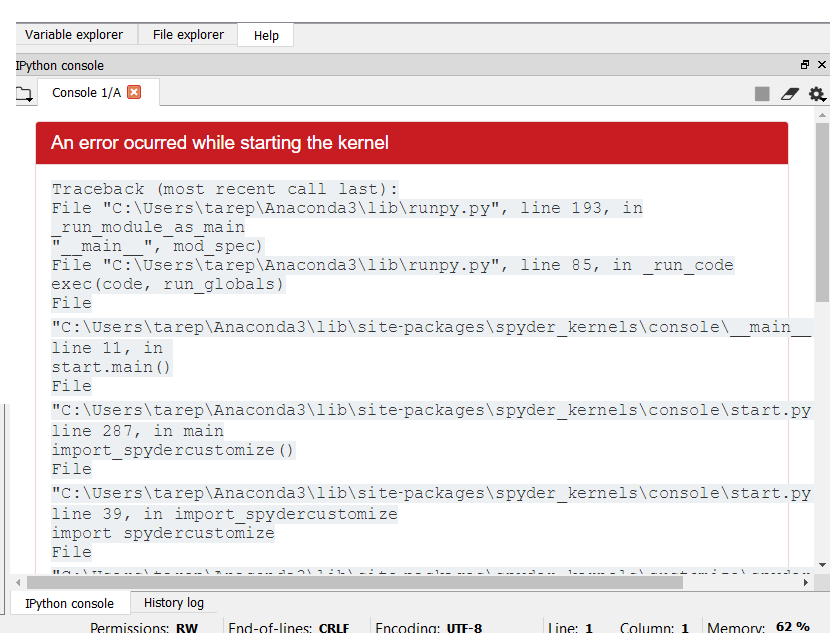Select the Help tab

tap(266, 35)
